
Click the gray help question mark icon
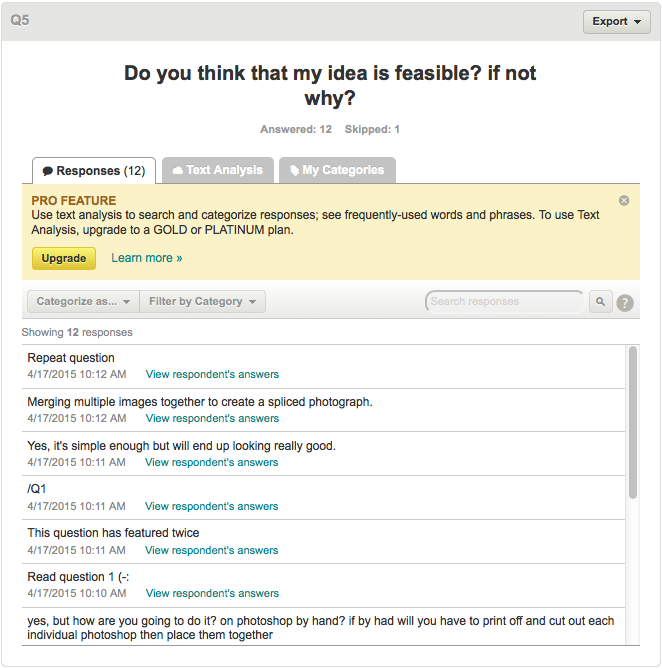tap(625, 302)
